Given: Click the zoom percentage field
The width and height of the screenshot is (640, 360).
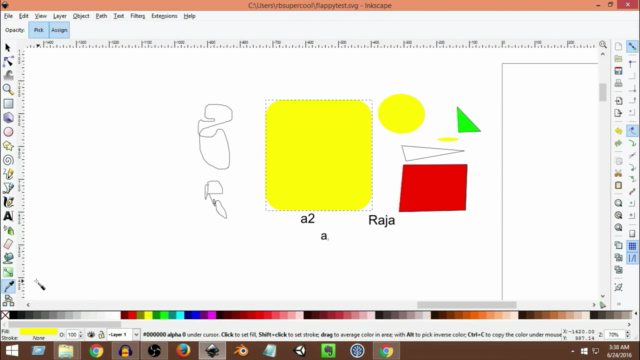Looking at the screenshot, I should tap(616, 335).
